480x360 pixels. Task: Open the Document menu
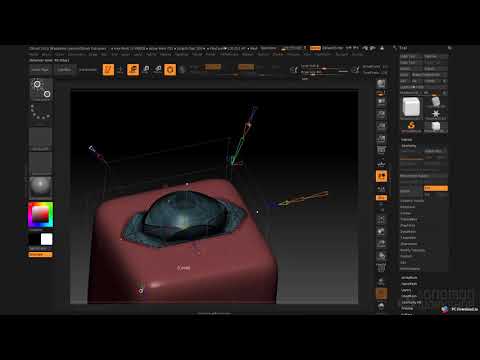[x=77, y=54]
